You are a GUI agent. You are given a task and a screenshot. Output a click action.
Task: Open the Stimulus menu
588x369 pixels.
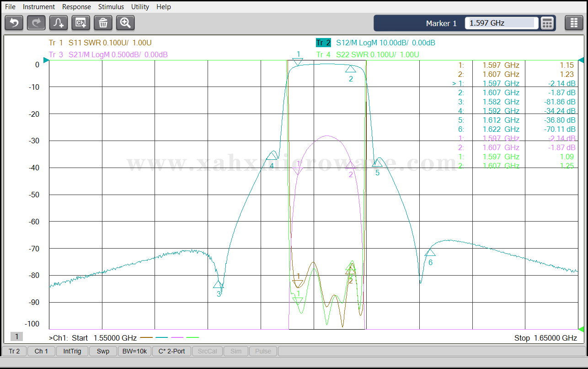(111, 7)
